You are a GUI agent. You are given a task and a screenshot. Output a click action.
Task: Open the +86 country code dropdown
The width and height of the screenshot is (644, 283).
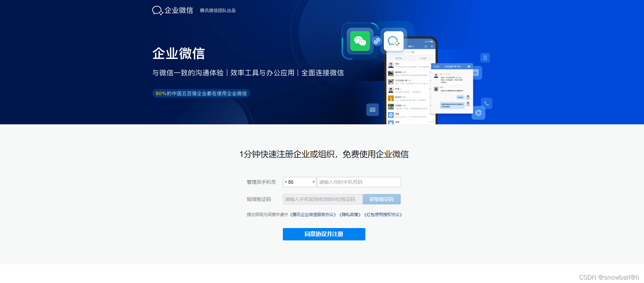point(299,182)
